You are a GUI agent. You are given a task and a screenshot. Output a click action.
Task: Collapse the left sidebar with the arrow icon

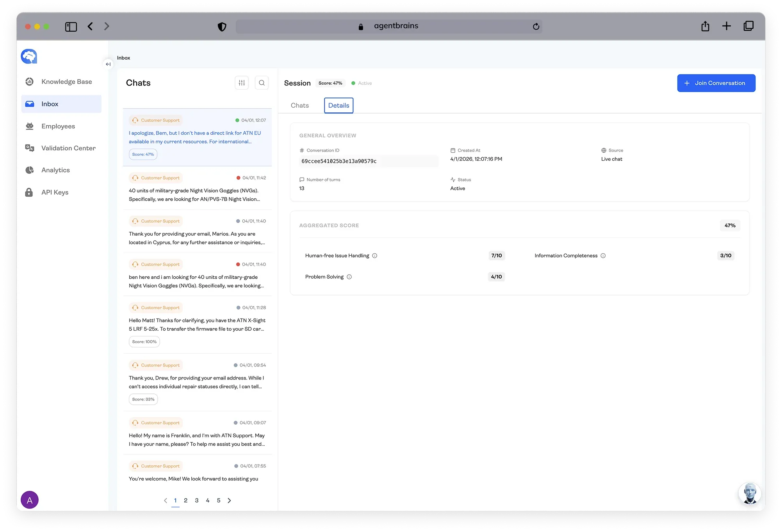(108, 64)
